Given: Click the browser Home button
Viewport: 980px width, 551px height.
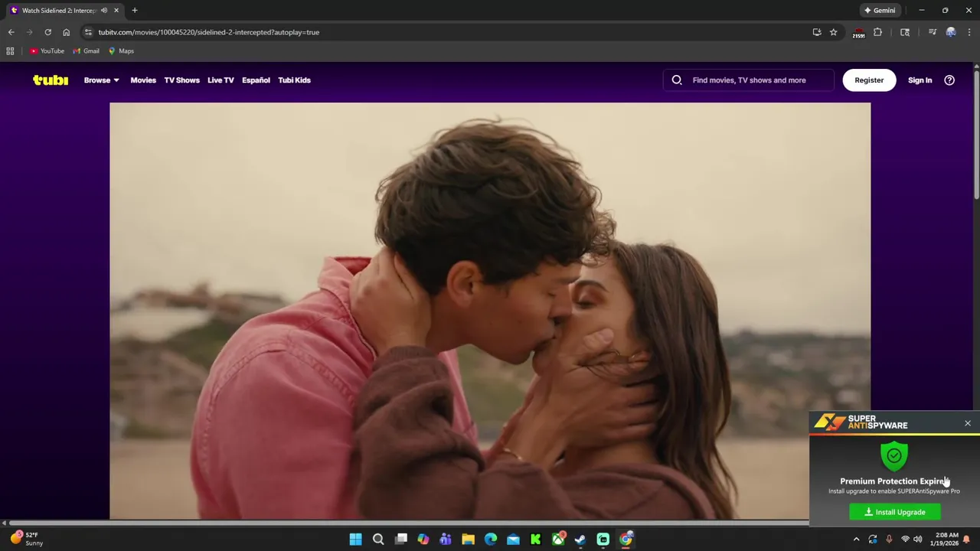Looking at the screenshot, I should pos(67,32).
